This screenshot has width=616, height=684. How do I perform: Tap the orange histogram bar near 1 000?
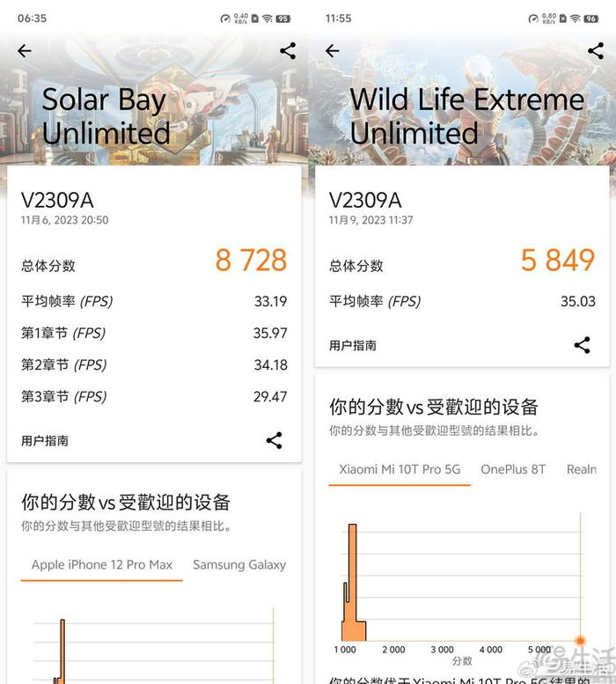pyautogui.click(x=353, y=581)
